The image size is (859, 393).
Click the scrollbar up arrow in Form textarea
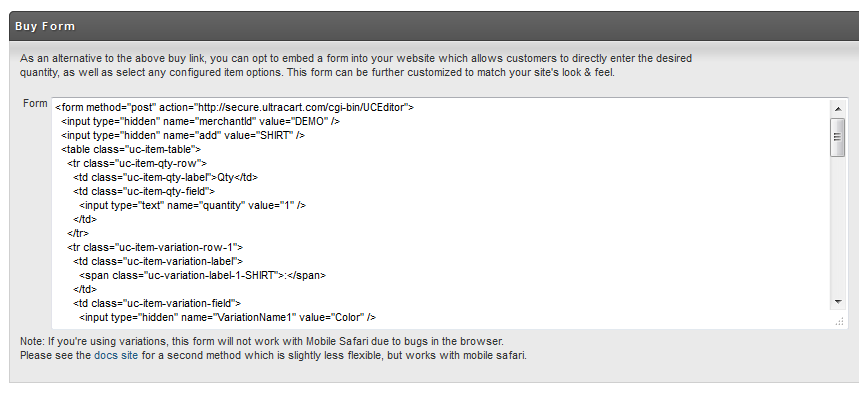(x=838, y=109)
